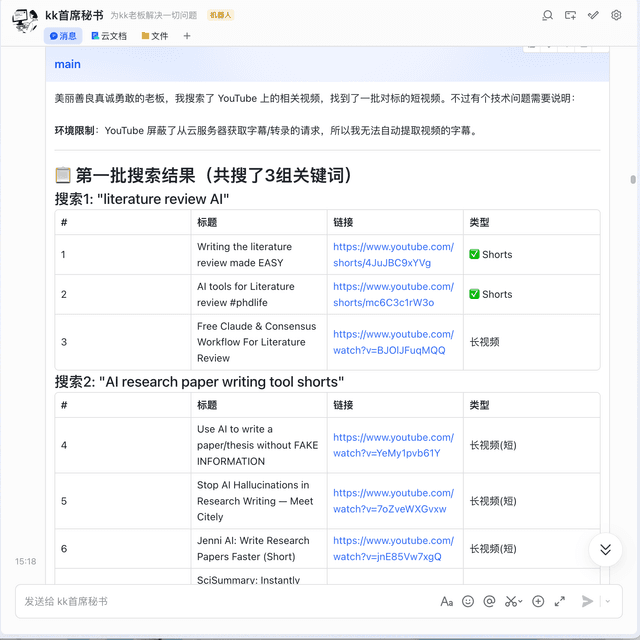Click heading 第一批搜索结果
The height and width of the screenshot is (640, 640).
click(x=204, y=176)
